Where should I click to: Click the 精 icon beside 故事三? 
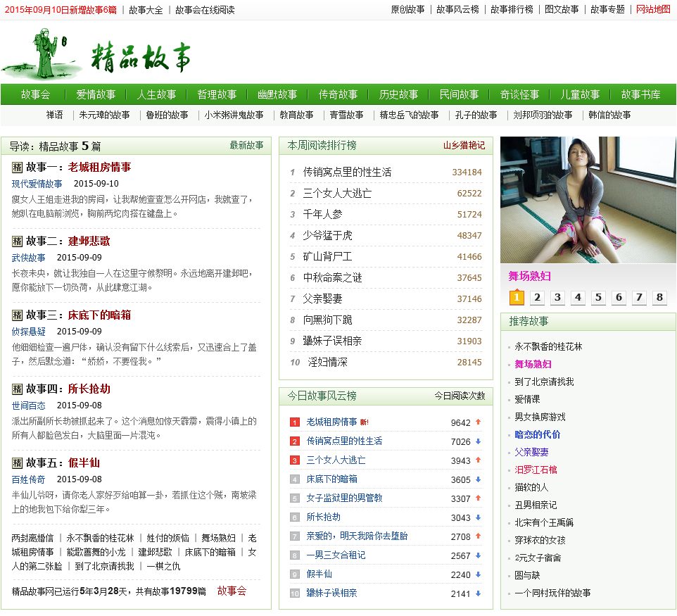pos(18,315)
